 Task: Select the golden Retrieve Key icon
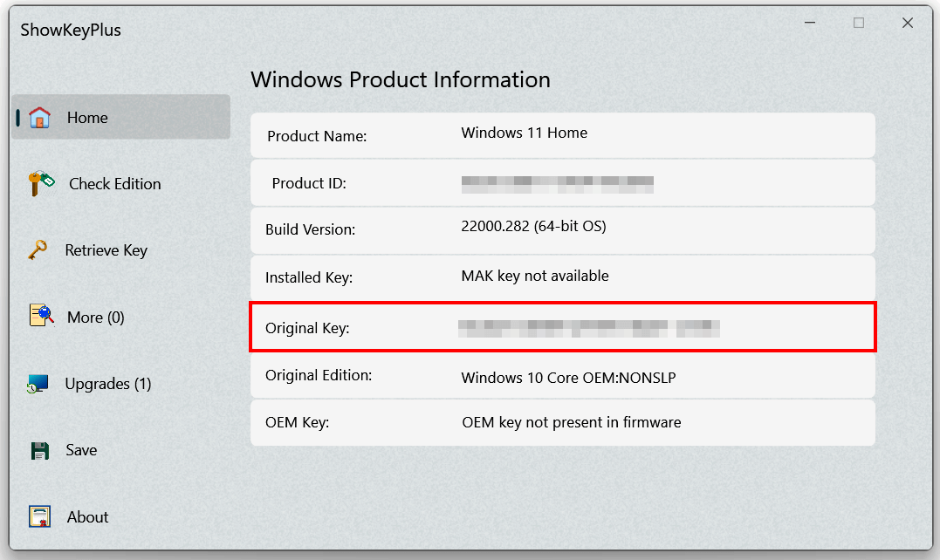(38, 250)
